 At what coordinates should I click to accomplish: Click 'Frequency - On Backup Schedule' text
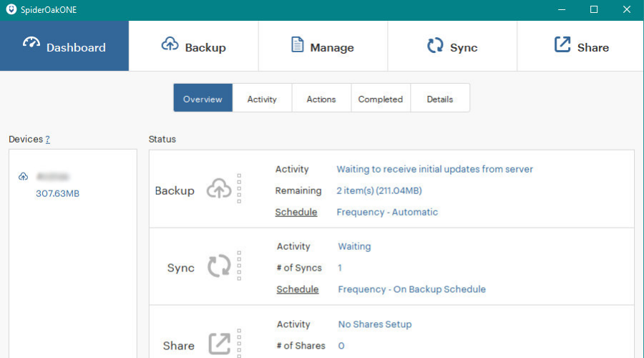click(411, 289)
